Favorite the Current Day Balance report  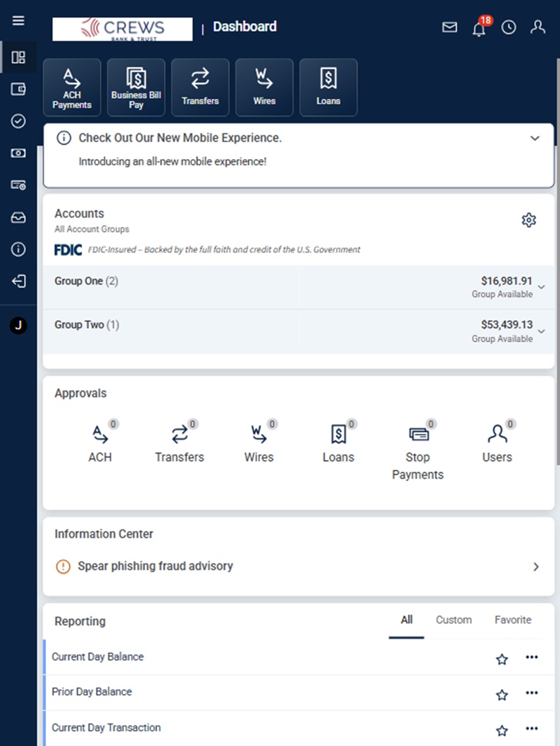(502, 659)
